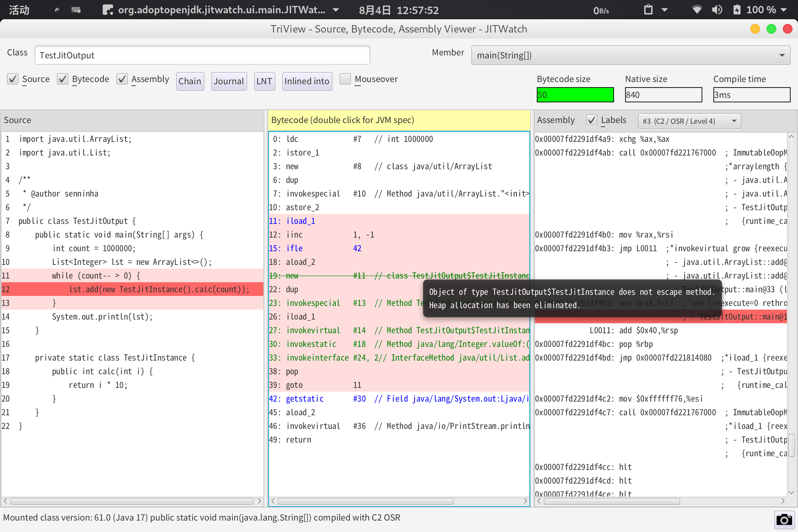Click the green Bytecode size field
The height and width of the screenshot is (532, 798).
click(575, 95)
